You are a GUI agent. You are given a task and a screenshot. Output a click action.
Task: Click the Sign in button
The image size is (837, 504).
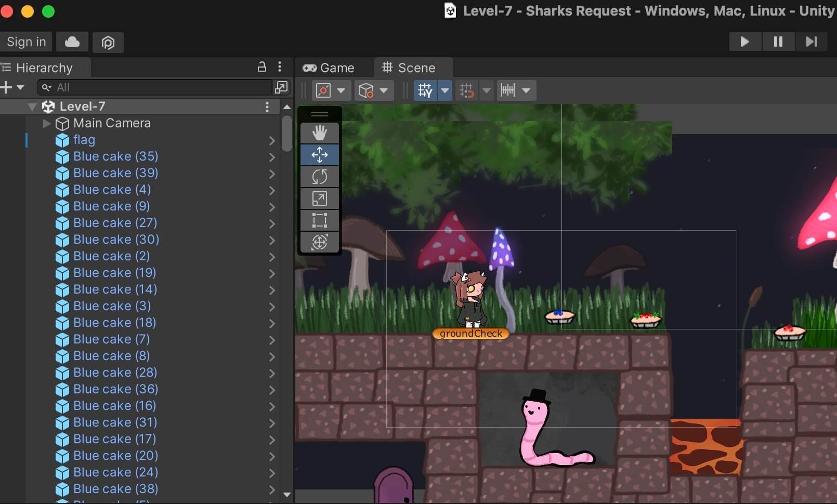pyautogui.click(x=27, y=42)
